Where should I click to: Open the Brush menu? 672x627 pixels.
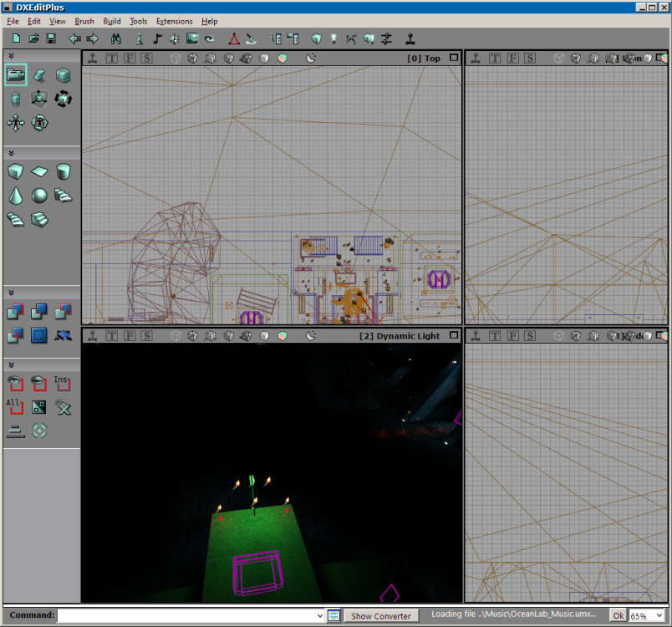tap(84, 21)
